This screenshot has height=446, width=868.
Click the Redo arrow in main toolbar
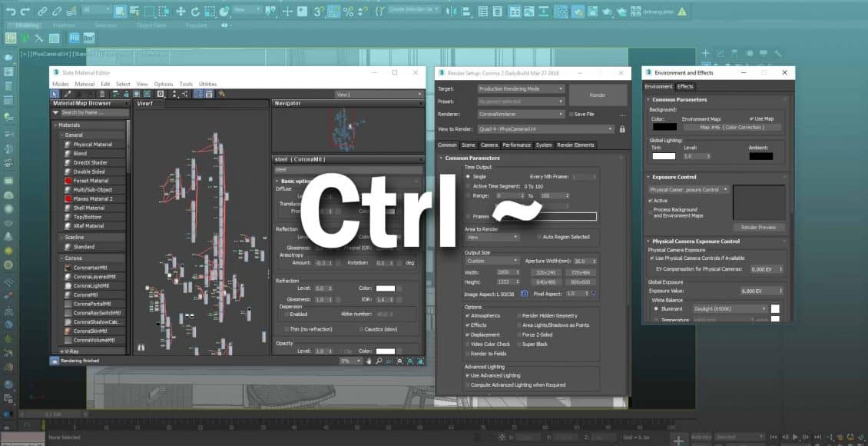(25, 11)
